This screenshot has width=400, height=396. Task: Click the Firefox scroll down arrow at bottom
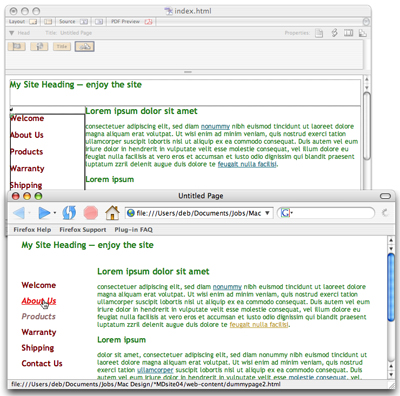click(391, 374)
